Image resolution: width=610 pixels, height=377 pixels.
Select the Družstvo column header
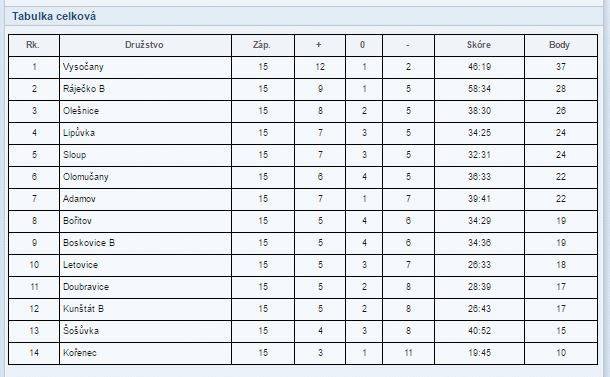(x=144, y=45)
